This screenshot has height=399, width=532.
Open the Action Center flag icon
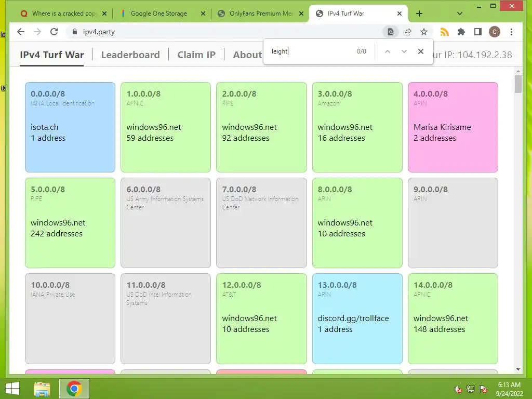tap(483, 389)
